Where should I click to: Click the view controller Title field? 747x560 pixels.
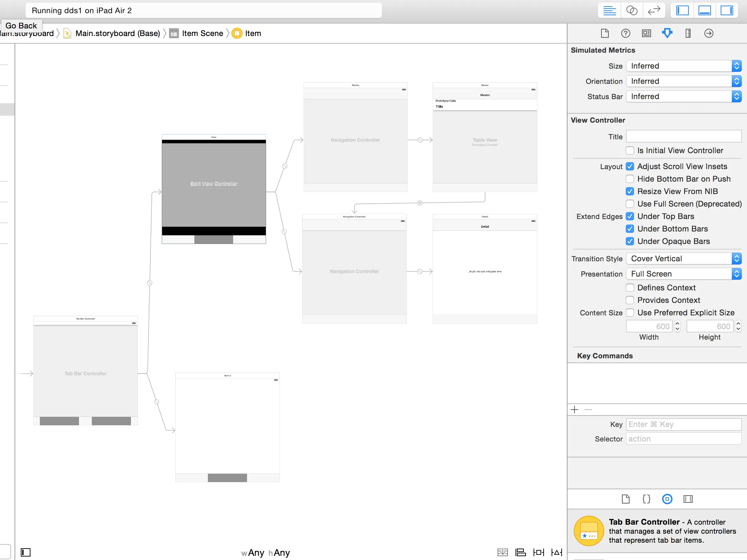point(683,137)
